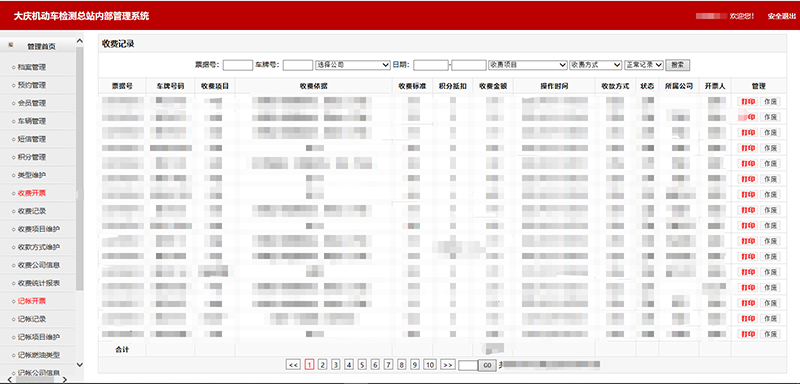Open the 收费方式 payment method dropdown

[x=595, y=65]
